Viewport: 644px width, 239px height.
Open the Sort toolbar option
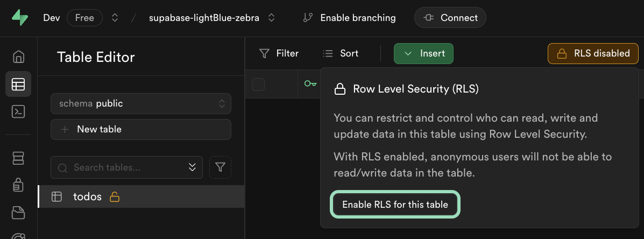pyautogui.click(x=341, y=53)
